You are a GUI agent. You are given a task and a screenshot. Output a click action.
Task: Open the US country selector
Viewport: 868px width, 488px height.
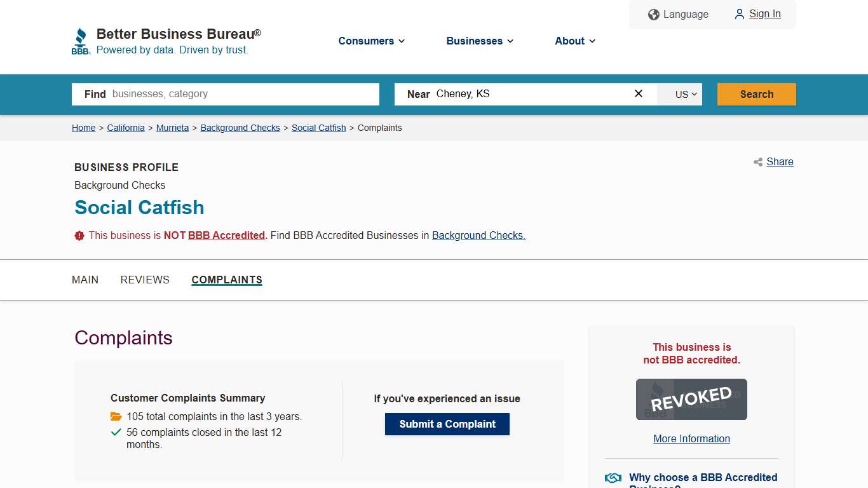pos(679,94)
